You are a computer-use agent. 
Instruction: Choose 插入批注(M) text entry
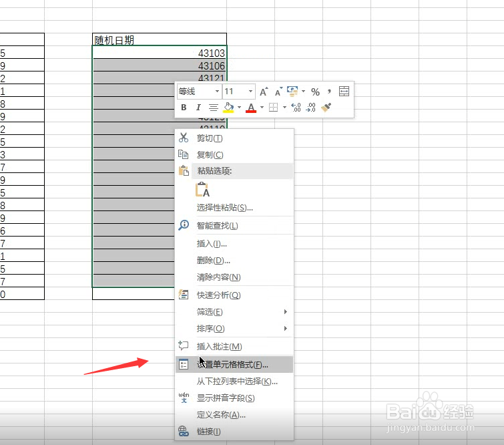coord(219,347)
